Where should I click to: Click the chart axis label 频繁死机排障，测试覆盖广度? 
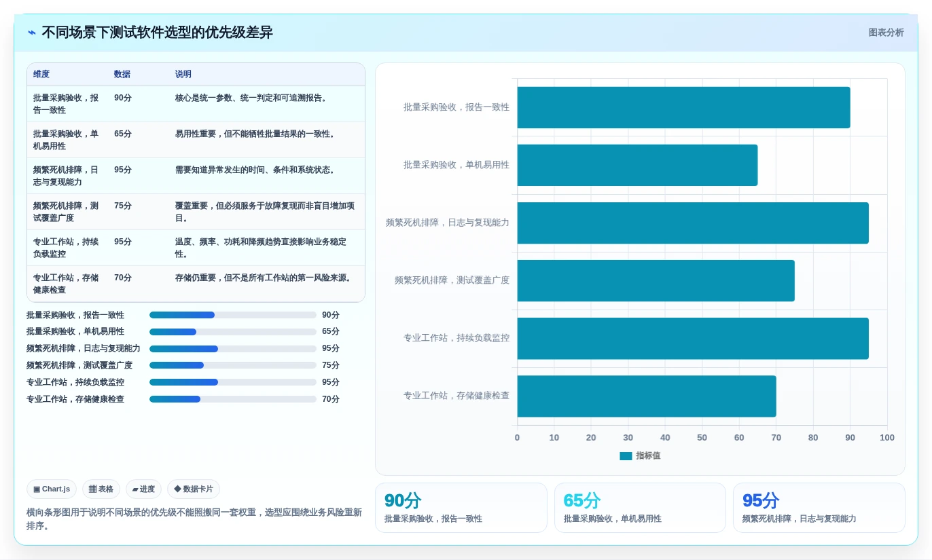pos(452,280)
